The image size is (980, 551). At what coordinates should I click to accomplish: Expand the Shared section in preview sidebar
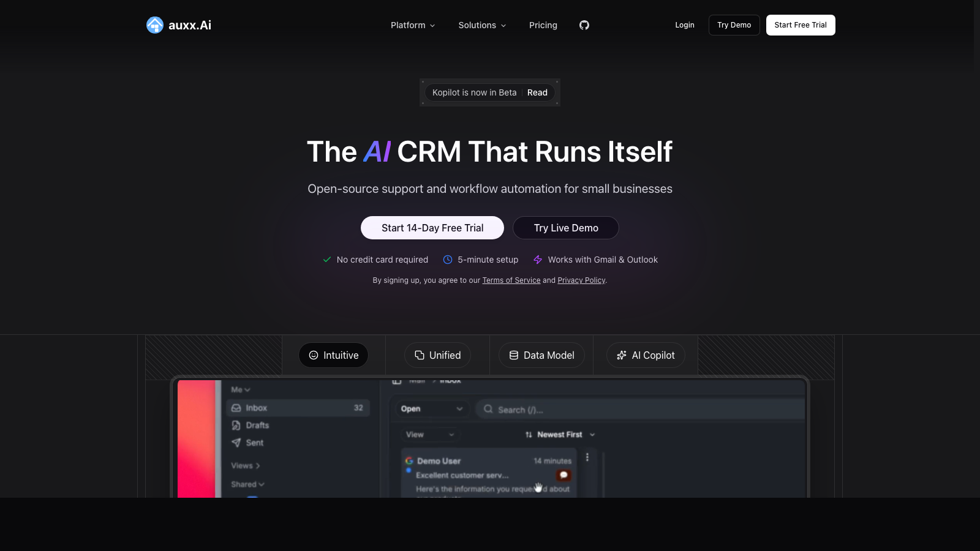(x=247, y=484)
